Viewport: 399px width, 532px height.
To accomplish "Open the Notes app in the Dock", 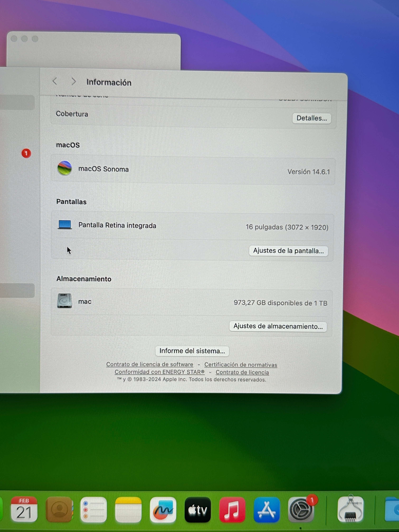I will 128,509.
